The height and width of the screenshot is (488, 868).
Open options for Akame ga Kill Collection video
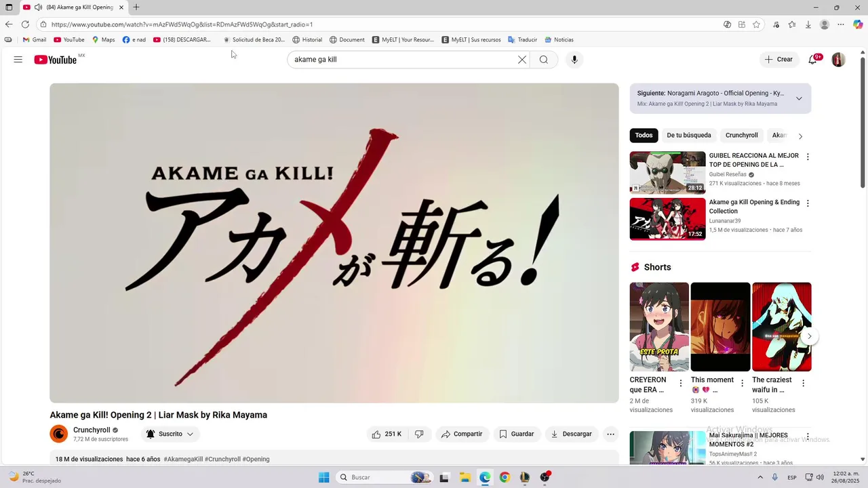(807, 203)
